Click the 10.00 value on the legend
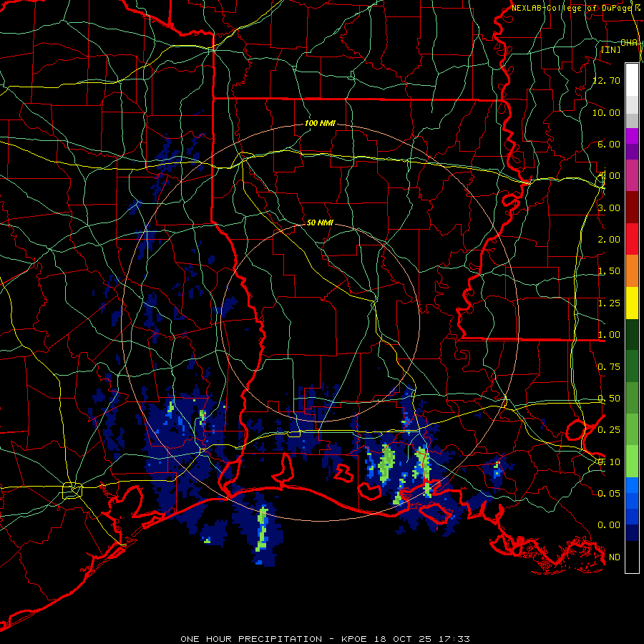 [607, 112]
